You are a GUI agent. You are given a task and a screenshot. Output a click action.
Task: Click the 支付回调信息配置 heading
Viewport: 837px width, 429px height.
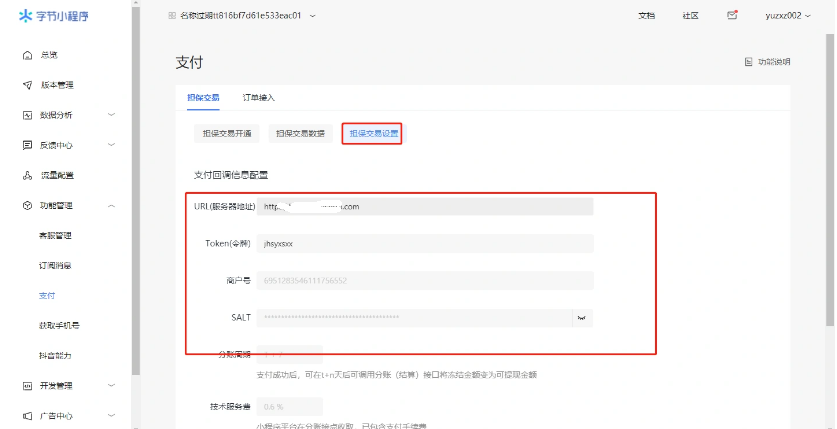click(231, 174)
